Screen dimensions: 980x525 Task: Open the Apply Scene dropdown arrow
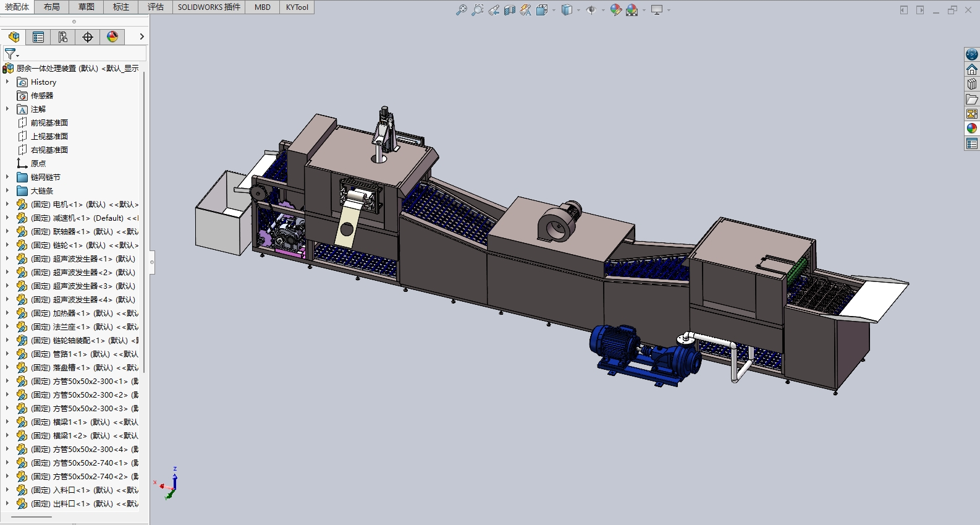(644, 11)
